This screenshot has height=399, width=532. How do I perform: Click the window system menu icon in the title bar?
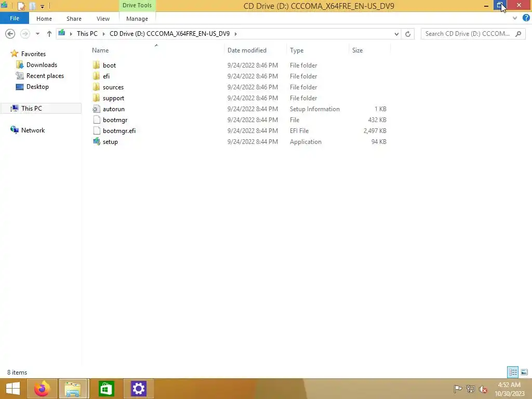point(4,5)
